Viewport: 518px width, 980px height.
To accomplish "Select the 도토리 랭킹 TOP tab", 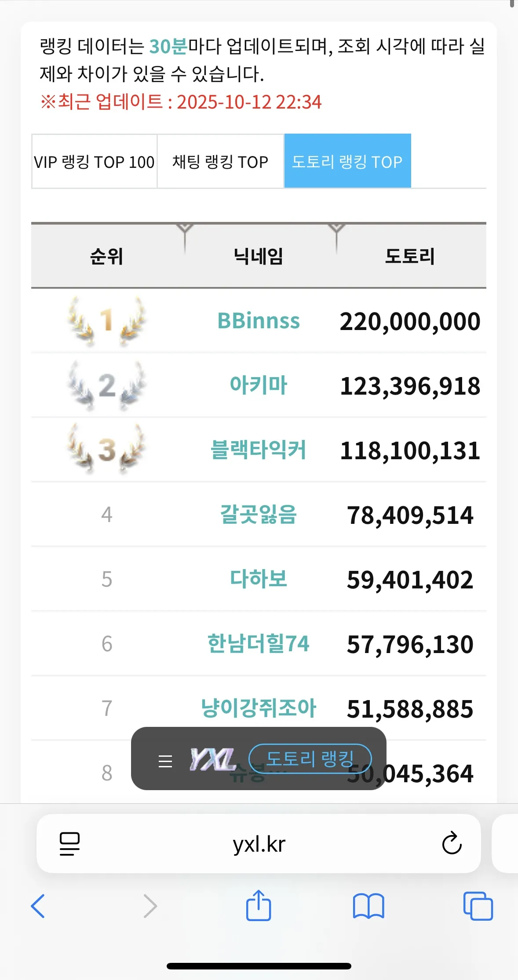I will (347, 162).
